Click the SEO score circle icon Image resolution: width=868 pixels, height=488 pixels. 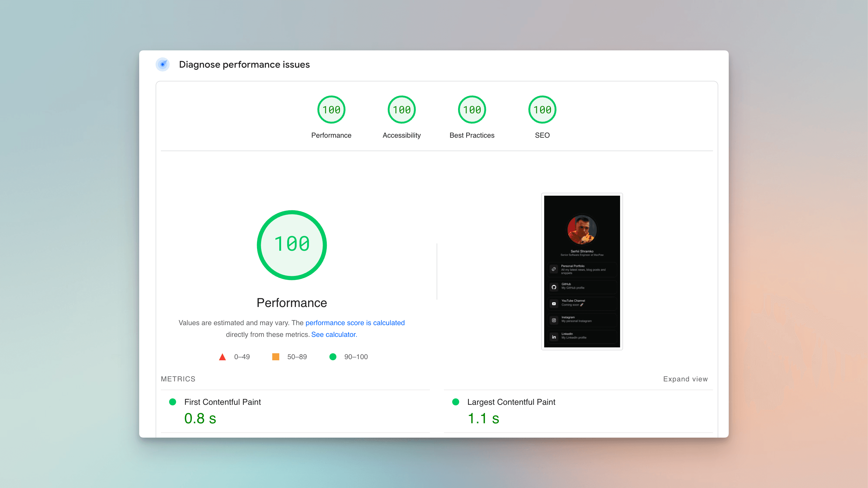pyautogui.click(x=541, y=110)
